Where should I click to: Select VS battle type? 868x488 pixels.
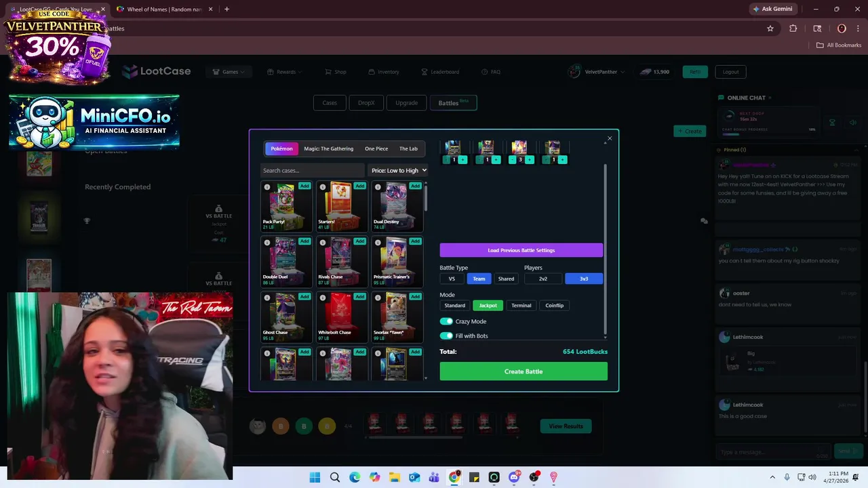coord(452,279)
